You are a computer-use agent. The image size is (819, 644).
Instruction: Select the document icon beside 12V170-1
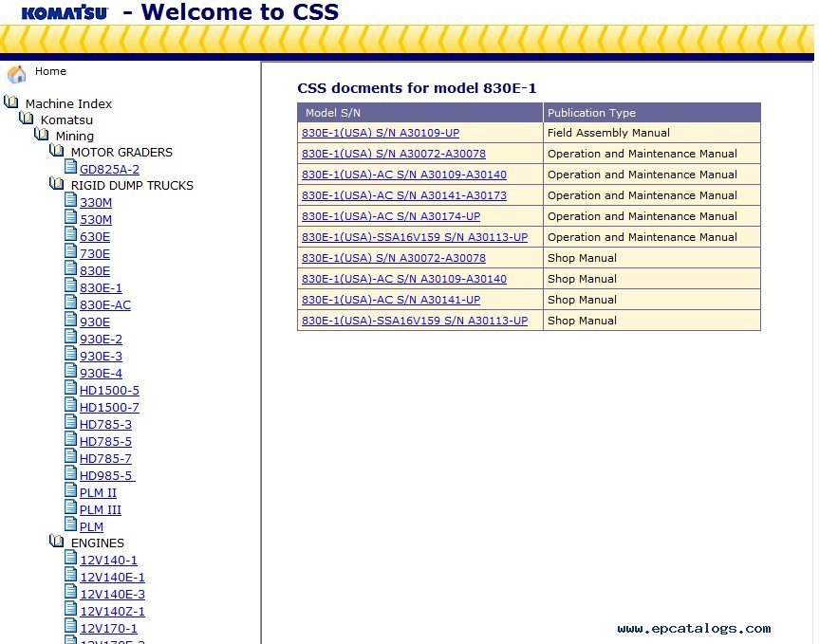(x=70, y=626)
